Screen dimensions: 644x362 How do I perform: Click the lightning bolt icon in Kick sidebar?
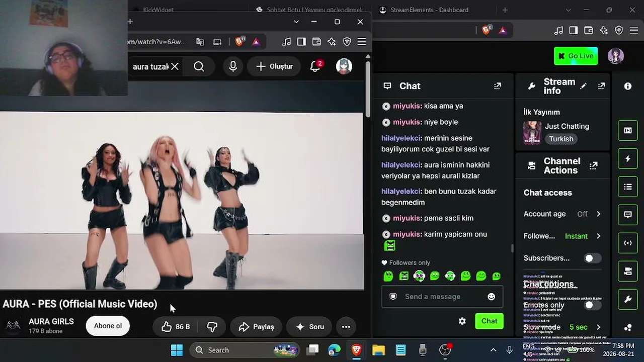628,159
